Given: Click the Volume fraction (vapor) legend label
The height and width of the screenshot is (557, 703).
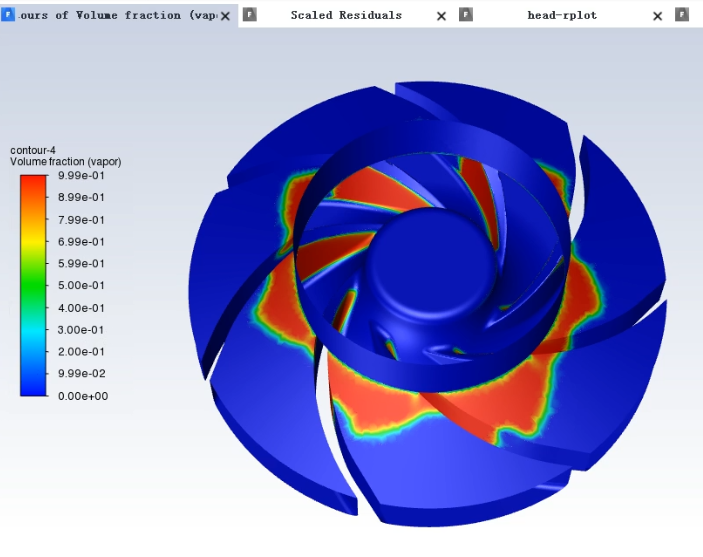Looking at the screenshot, I should (65, 162).
